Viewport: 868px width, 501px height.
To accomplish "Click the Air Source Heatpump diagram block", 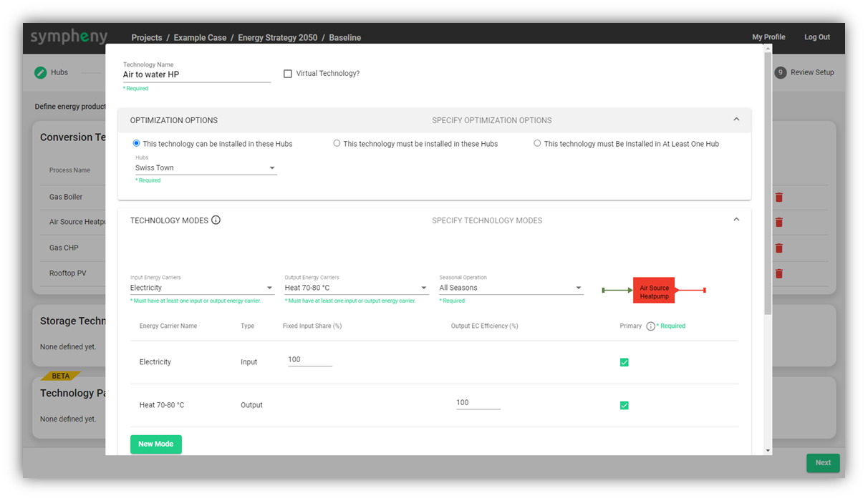I will pyautogui.click(x=654, y=292).
